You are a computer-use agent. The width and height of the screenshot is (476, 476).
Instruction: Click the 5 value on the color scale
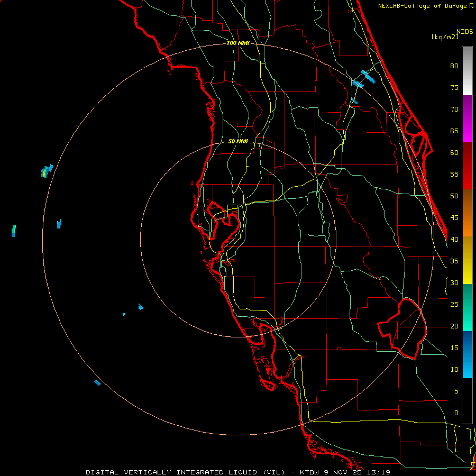point(456,391)
